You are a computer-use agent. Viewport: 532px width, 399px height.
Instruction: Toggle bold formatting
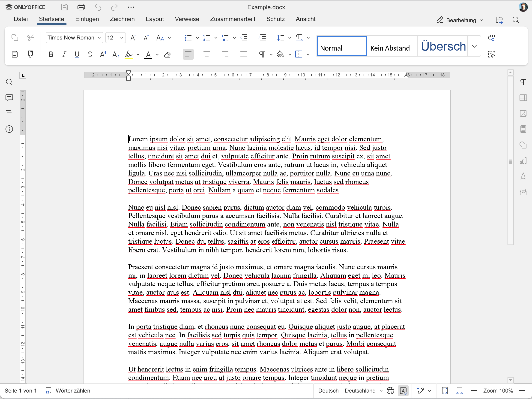click(51, 55)
